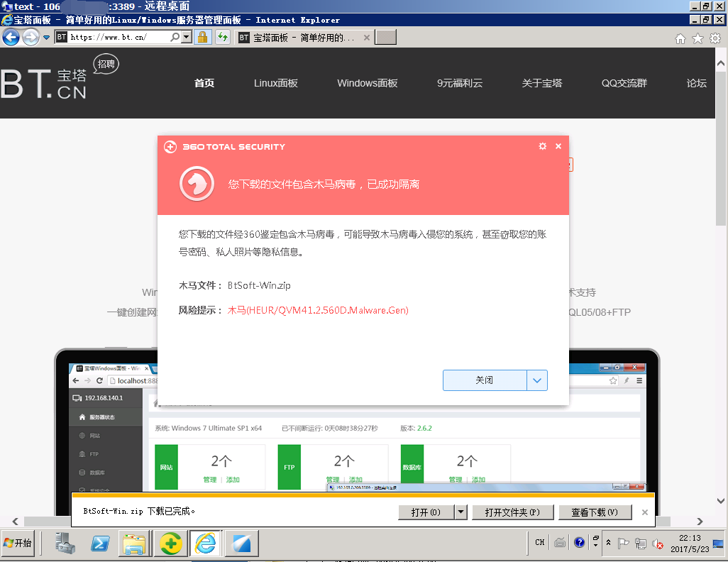Open the Windows面板 navigation item
The image size is (728, 562).
tap(368, 83)
